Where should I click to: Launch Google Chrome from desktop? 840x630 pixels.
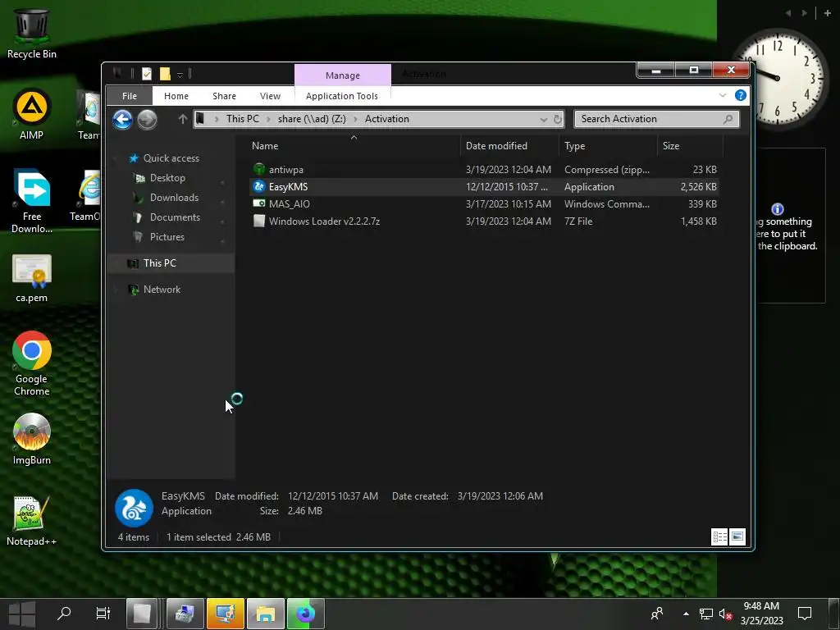[x=32, y=363]
